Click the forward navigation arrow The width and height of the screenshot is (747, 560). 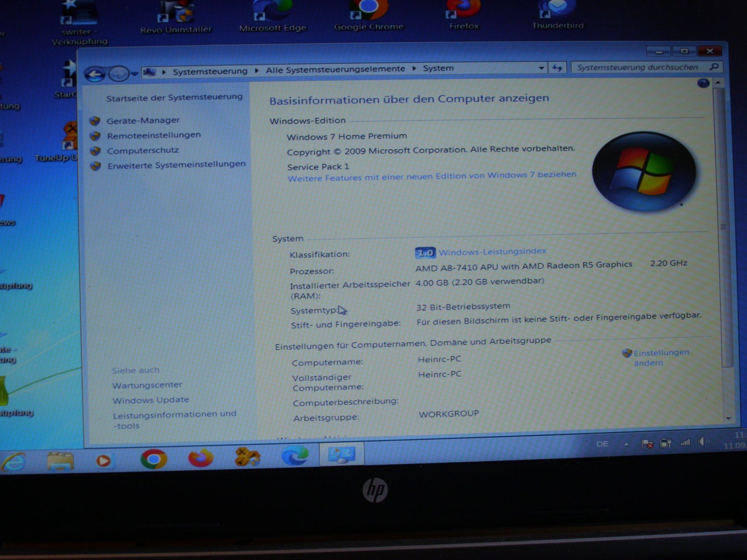119,74
